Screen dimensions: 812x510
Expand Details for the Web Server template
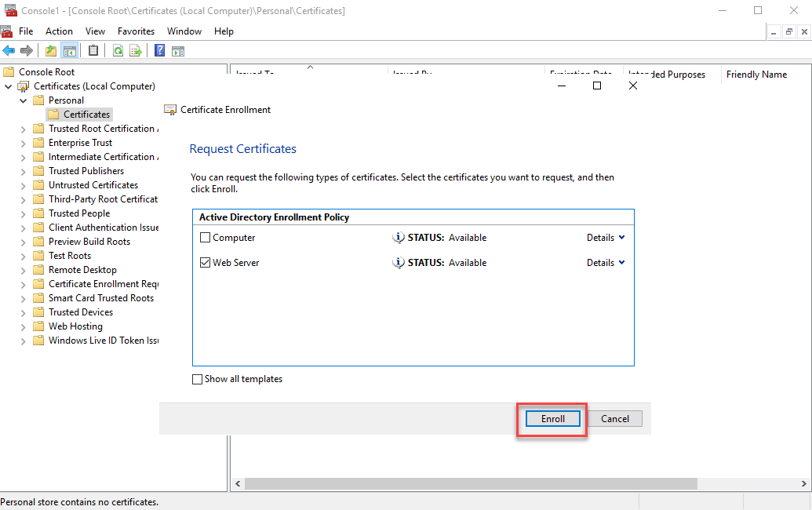click(606, 263)
